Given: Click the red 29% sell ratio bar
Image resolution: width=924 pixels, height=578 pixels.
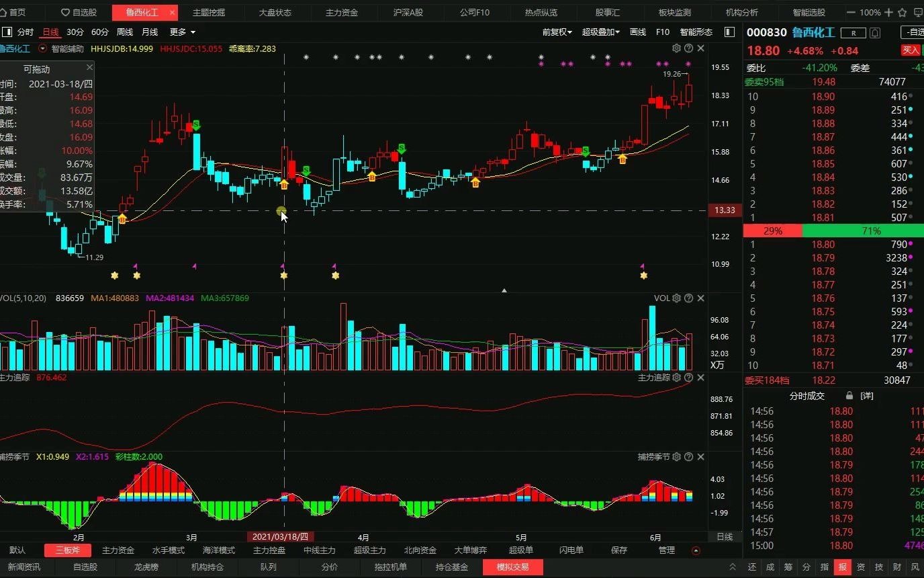Looking at the screenshot, I should 773,231.
